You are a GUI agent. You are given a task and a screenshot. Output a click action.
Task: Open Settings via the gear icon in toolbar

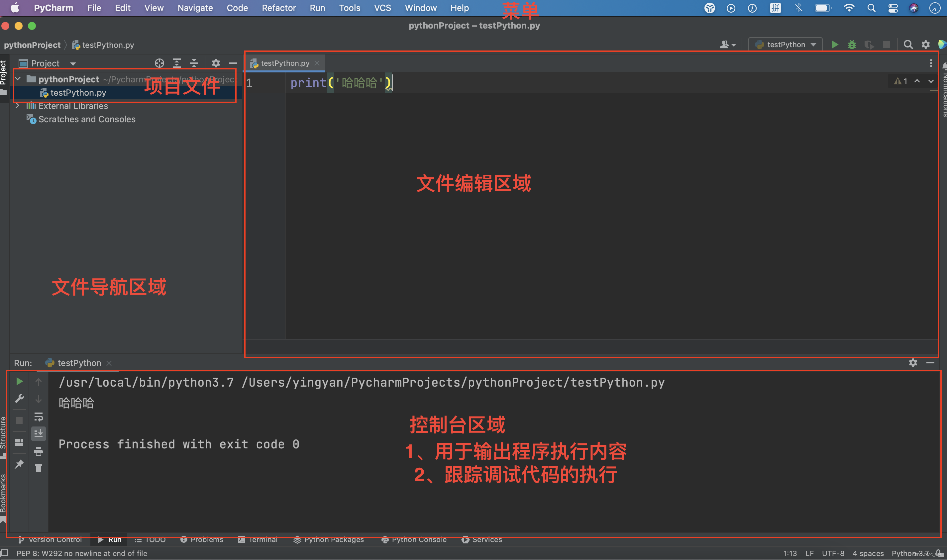click(926, 44)
